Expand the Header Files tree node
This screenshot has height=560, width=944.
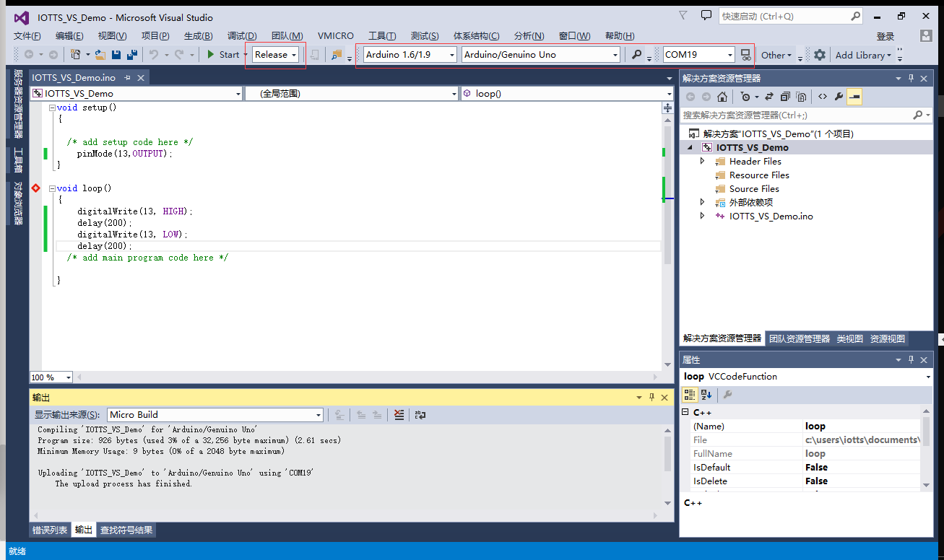pos(702,161)
